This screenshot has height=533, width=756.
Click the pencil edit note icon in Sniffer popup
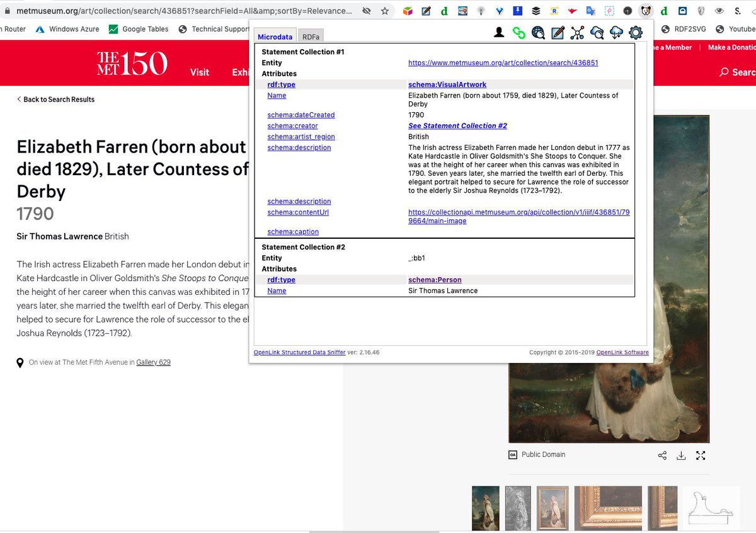pyautogui.click(x=558, y=33)
